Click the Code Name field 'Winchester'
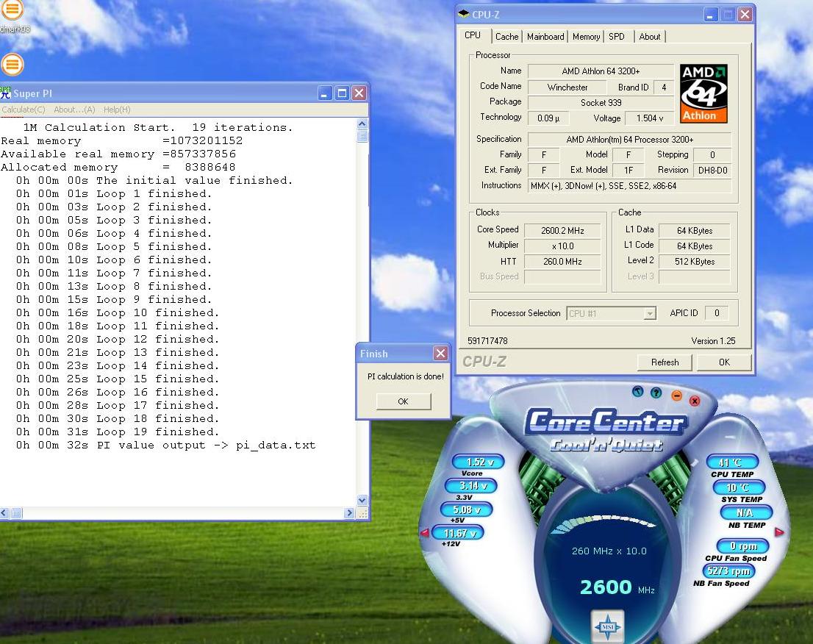Screen dimensions: 813x644 567,87
